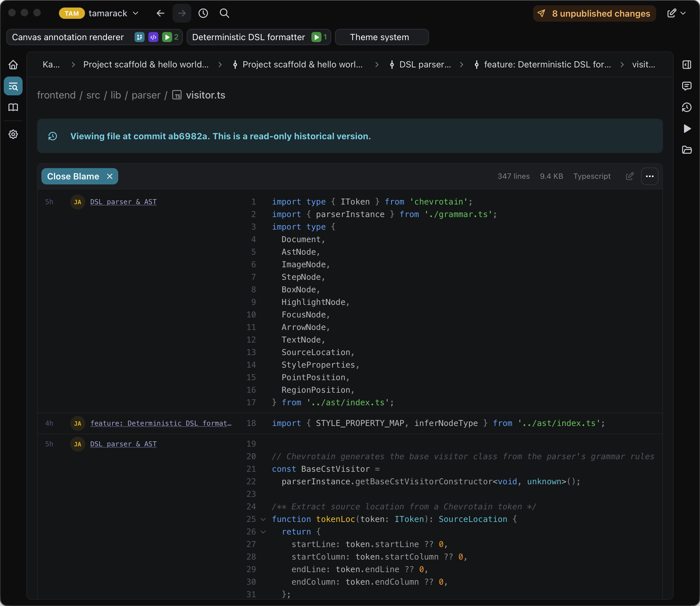Navigate back with the left arrow
Screen dimensions: 700x606
160,13
